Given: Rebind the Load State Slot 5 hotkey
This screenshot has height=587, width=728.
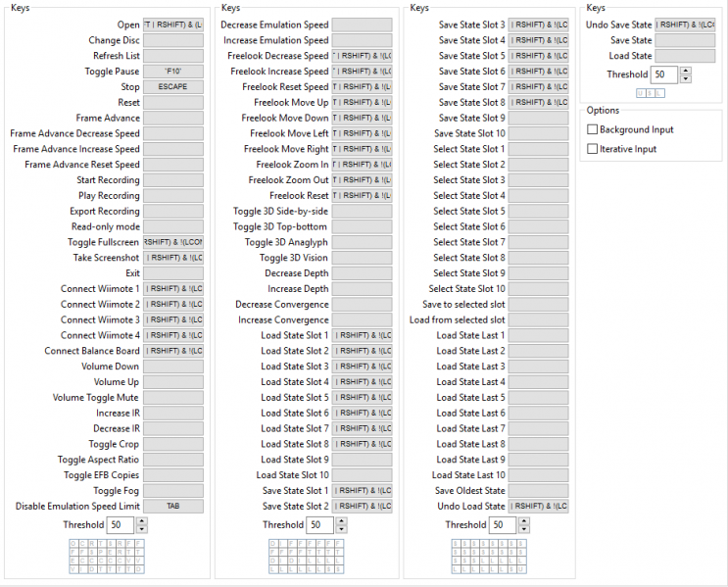Looking at the screenshot, I should point(362,398).
